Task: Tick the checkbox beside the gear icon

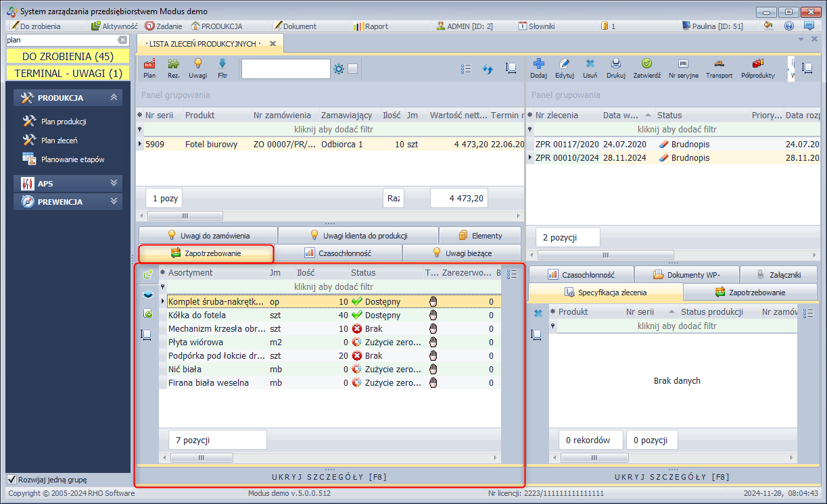Action: (x=352, y=69)
